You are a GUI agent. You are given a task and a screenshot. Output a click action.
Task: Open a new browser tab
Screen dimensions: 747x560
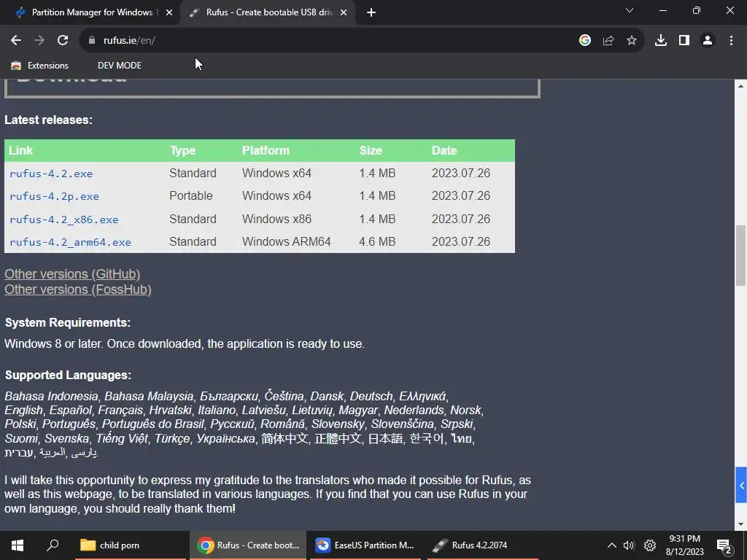371,13
